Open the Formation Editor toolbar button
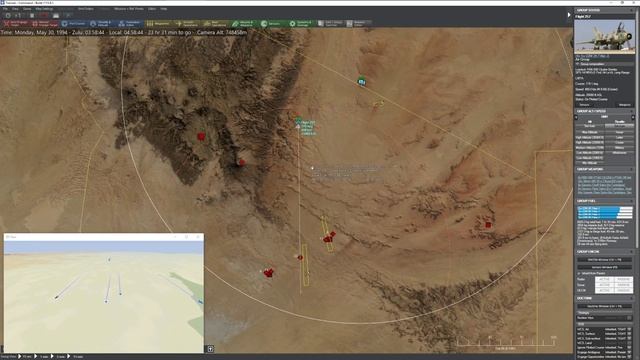Screen dimensions: 640x360 [130, 24]
